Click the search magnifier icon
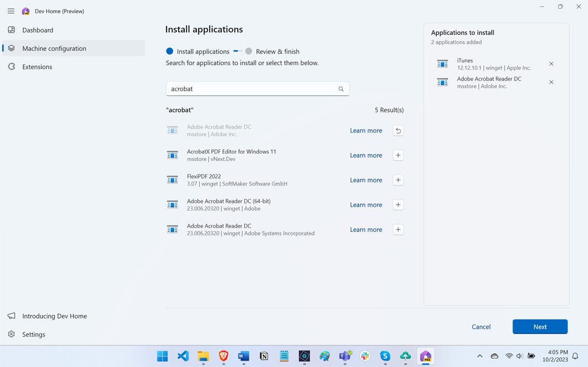 tap(341, 89)
